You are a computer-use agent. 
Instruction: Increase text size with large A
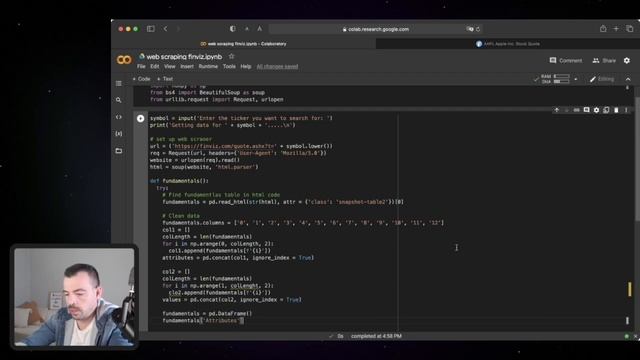[260, 29]
